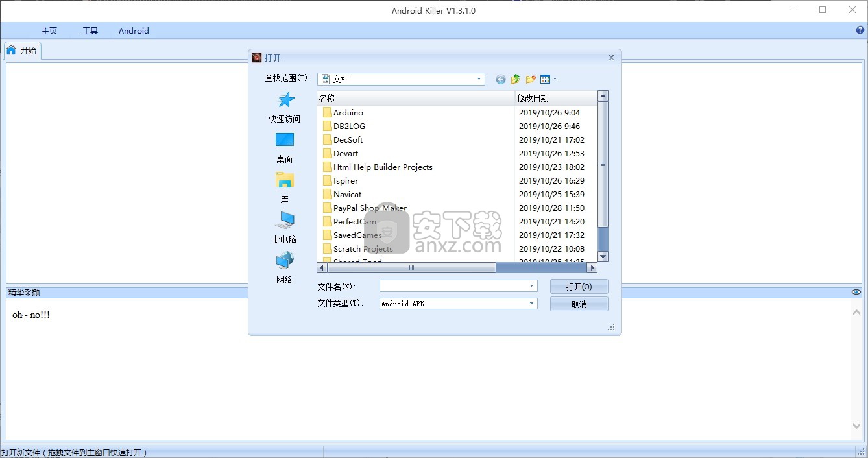Click the Navicat folder icon

coord(327,194)
